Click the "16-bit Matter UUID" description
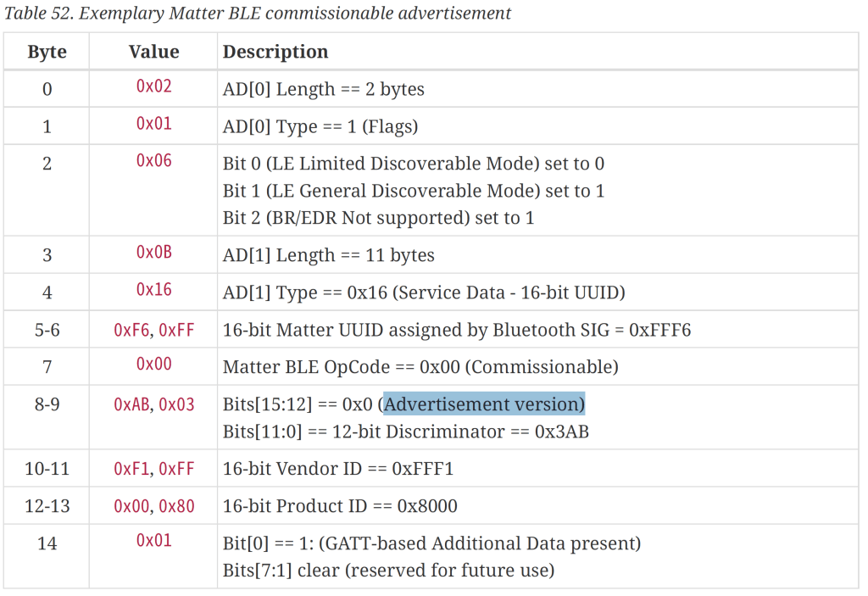The image size is (868, 596). pyautogui.click(x=456, y=330)
